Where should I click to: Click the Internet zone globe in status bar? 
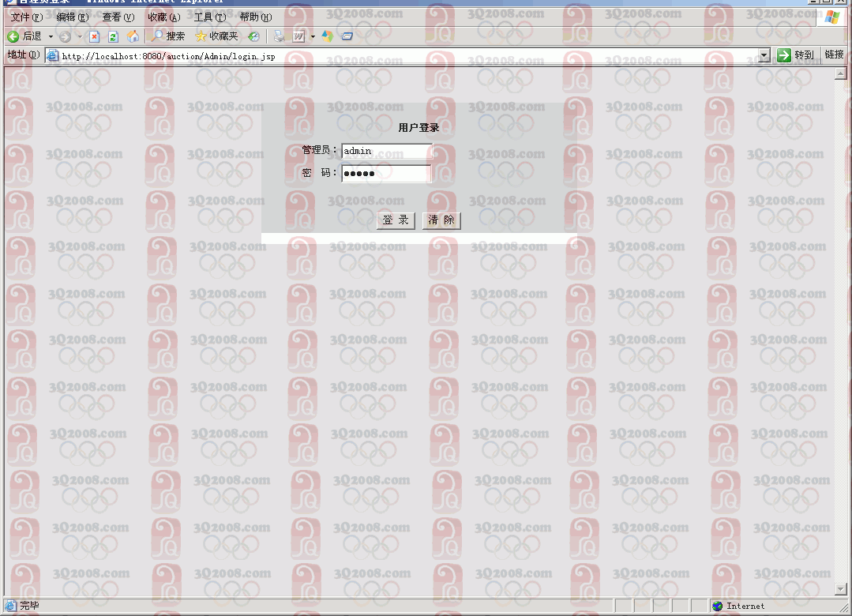point(717,606)
